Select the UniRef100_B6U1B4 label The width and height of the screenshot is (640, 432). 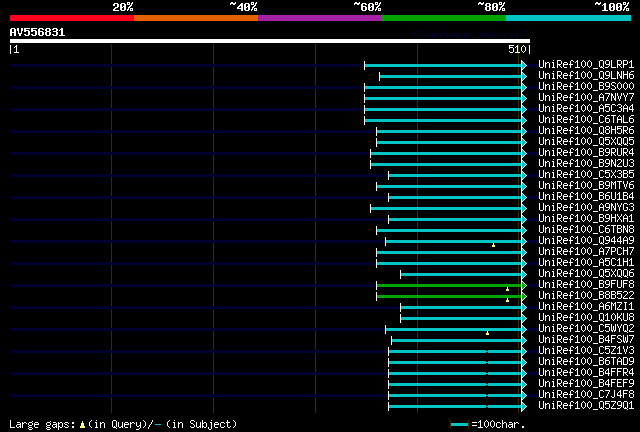tap(586, 197)
